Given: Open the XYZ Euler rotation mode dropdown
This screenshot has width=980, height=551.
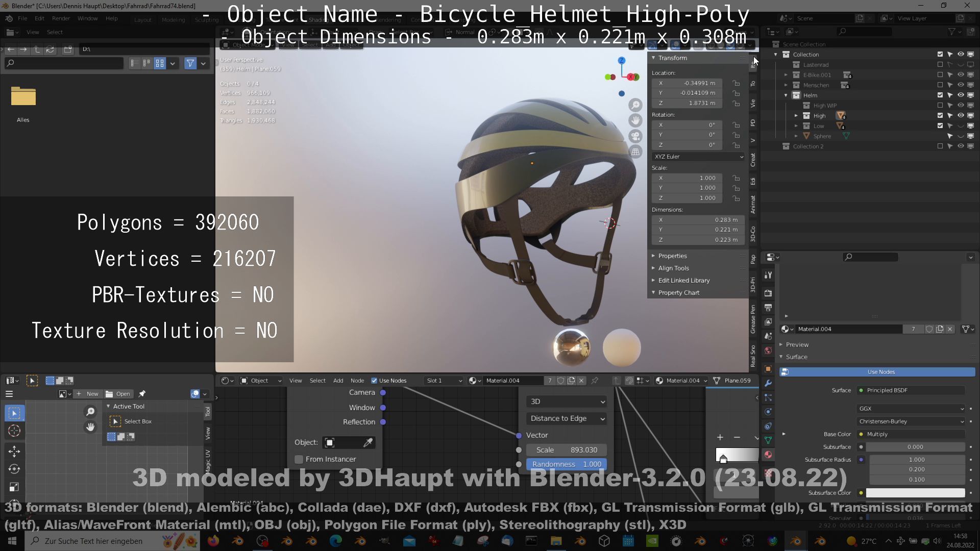Looking at the screenshot, I should click(698, 157).
